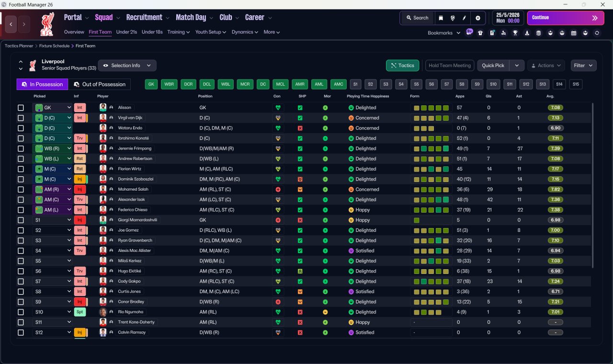Tick the checkbox for Alisson
613x364 pixels.
(21, 108)
